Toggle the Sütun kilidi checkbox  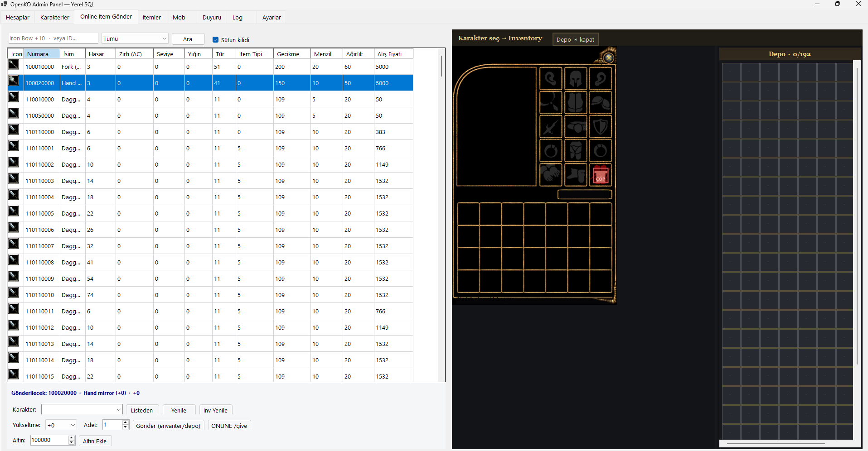pos(216,40)
